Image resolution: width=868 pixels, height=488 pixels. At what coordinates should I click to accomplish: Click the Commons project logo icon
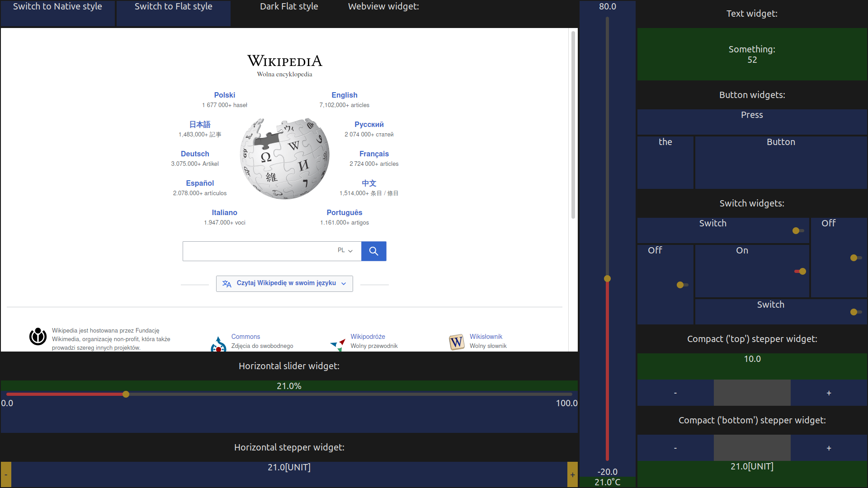(x=218, y=345)
